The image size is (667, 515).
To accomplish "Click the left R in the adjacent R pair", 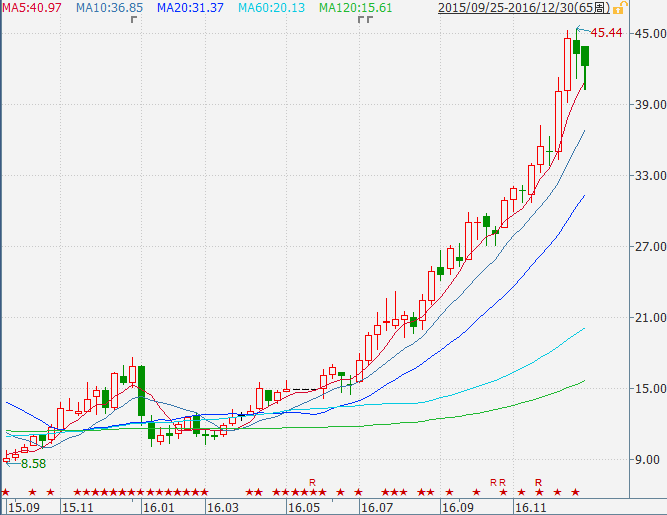I will (493, 482).
